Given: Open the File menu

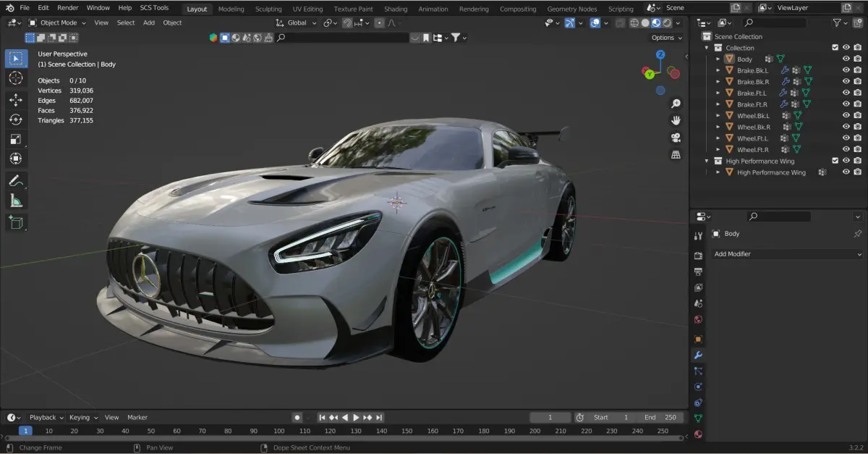Looking at the screenshot, I should tap(25, 8).
